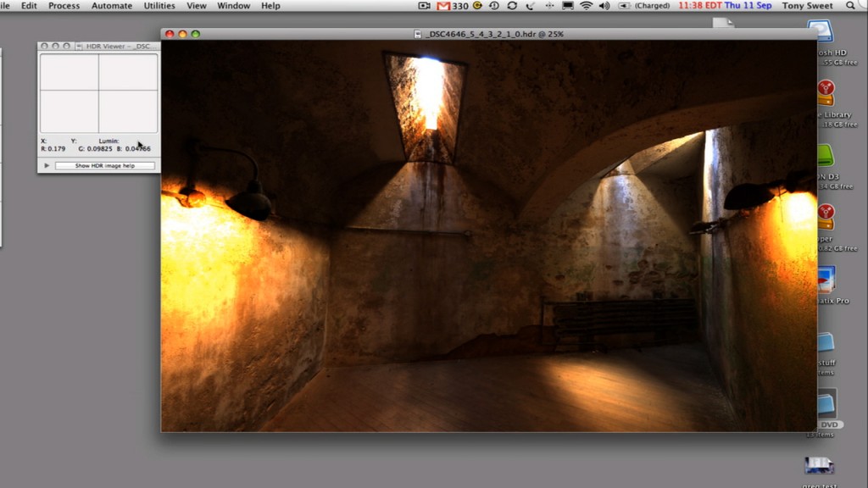Open the Utilities menu
This screenshot has width=868, height=488.
point(159,6)
